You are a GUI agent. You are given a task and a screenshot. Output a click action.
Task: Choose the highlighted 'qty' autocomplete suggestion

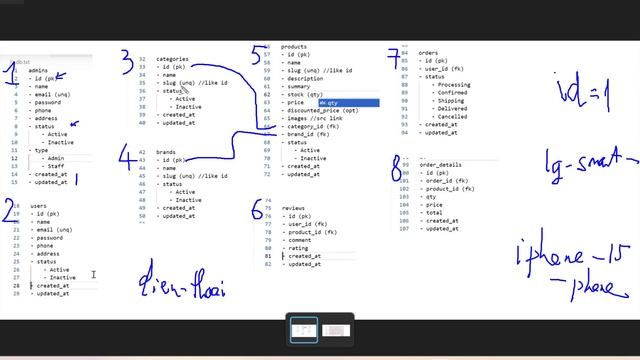(349, 103)
